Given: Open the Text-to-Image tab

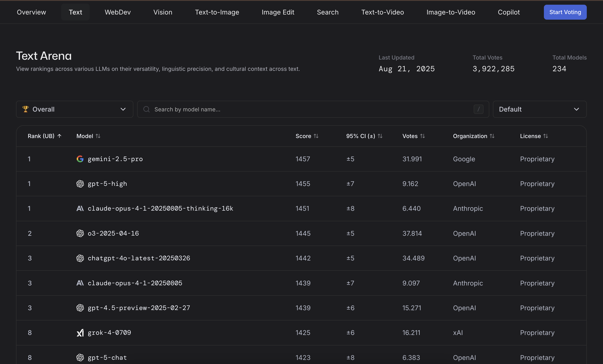Looking at the screenshot, I should tap(217, 12).
